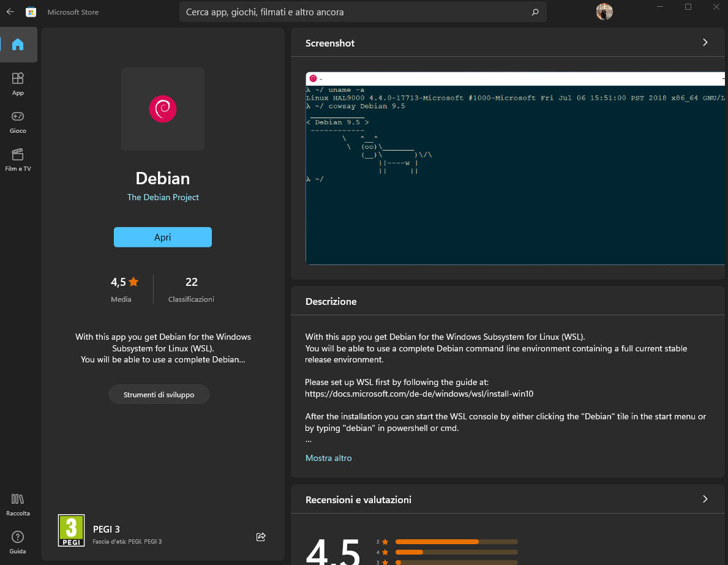728x565 pixels.
Task: Open the Home page from sidebar
Action: (x=18, y=45)
